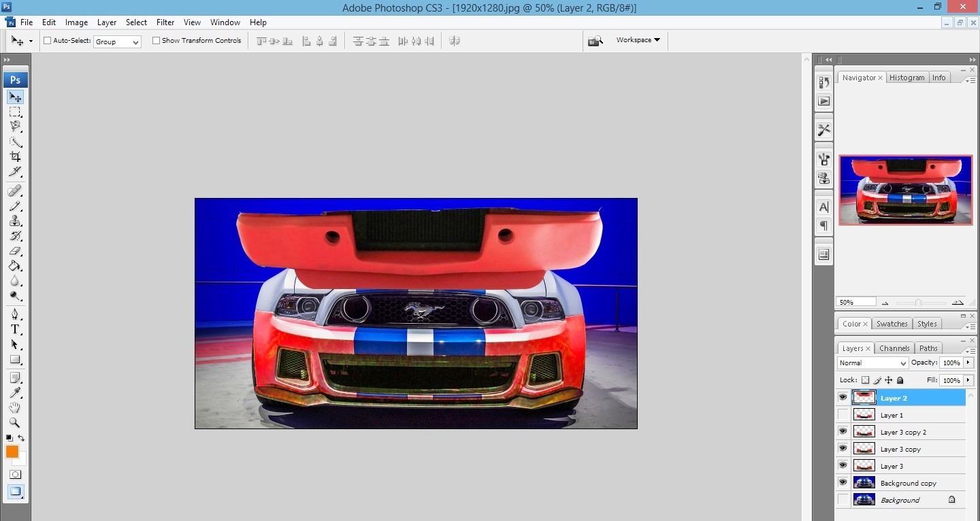This screenshot has width=980, height=521.
Task: Switch to the Channels tab
Action: [894, 348]
